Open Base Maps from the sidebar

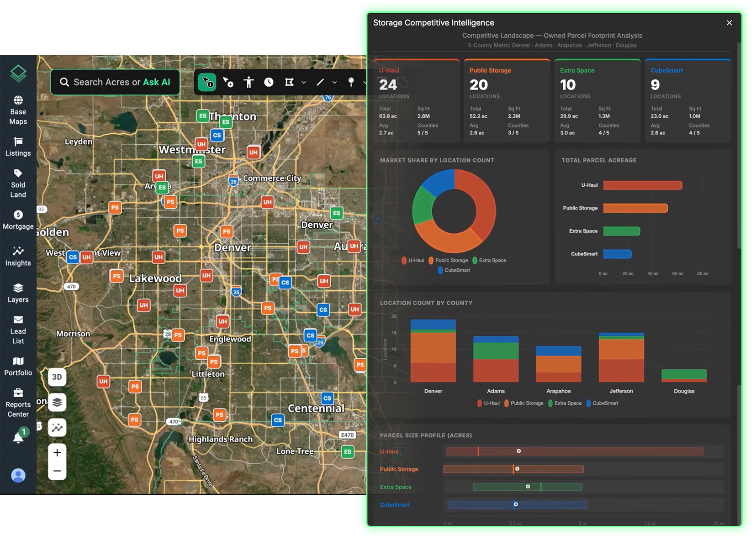[18, 110]
